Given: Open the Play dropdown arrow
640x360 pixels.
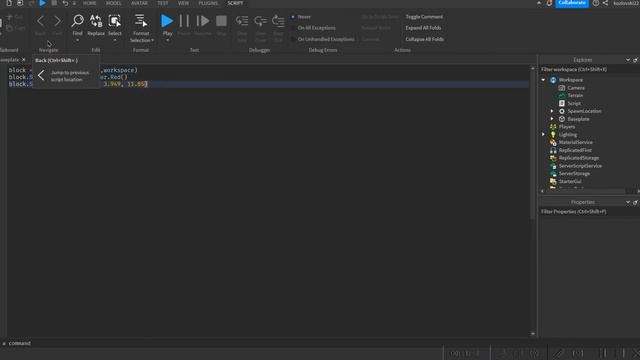Looking at the screenshot, I should [167, 40].
